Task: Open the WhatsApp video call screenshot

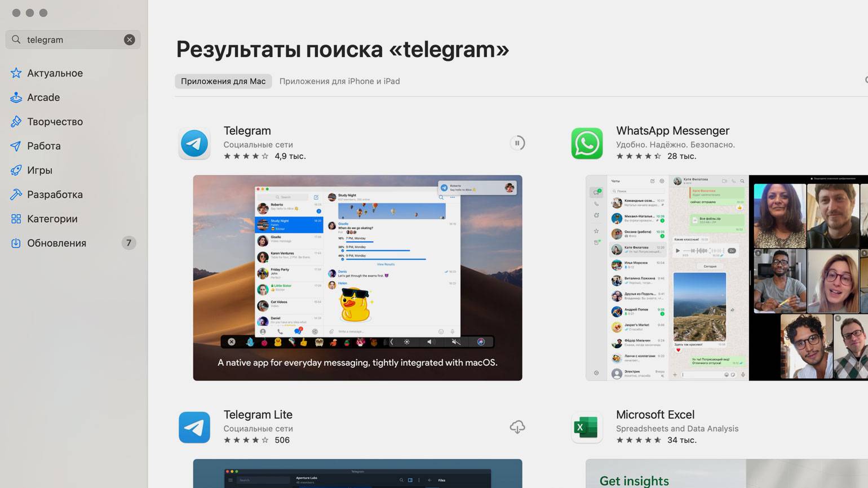Action: point(808,278)
